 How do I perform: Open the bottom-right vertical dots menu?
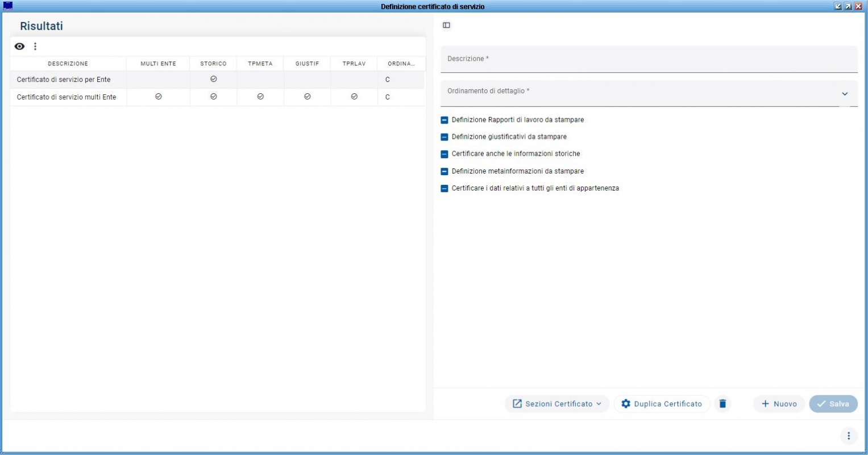click(x=848, y=436)
